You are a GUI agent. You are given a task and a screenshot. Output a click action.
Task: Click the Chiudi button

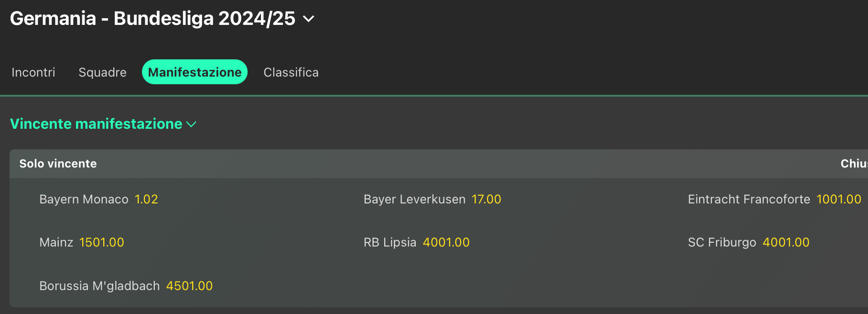click(854, 164)
